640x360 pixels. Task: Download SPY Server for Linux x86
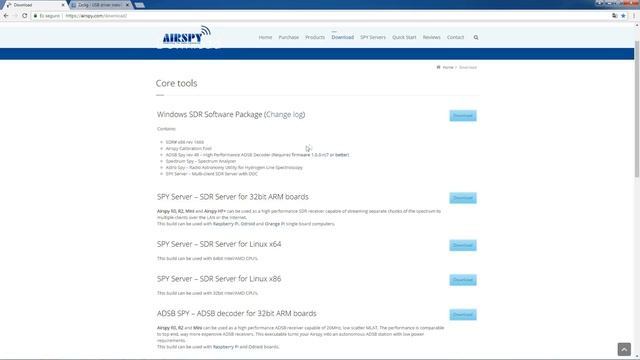[x=463, y=280]
